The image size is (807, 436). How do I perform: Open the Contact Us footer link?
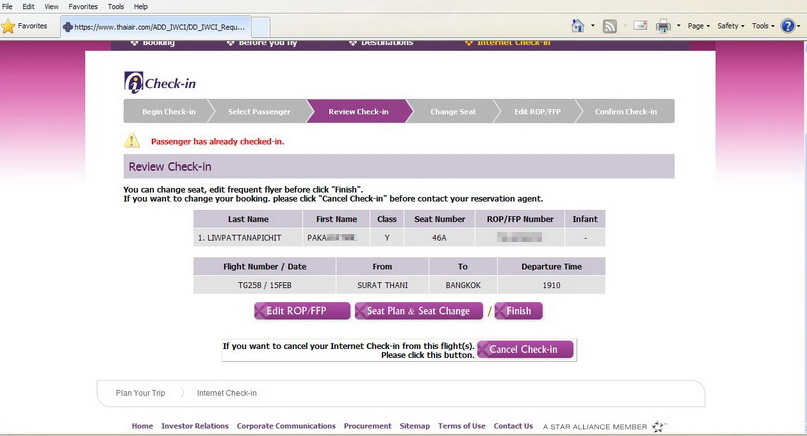click(x=513, y=426)
